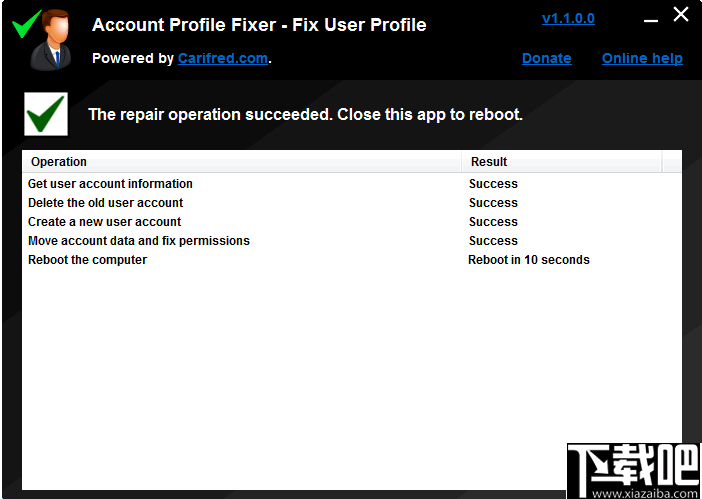Click the large green checkmark status icon
This screenshot has height=499, width=702.
[x=46, y=114]
